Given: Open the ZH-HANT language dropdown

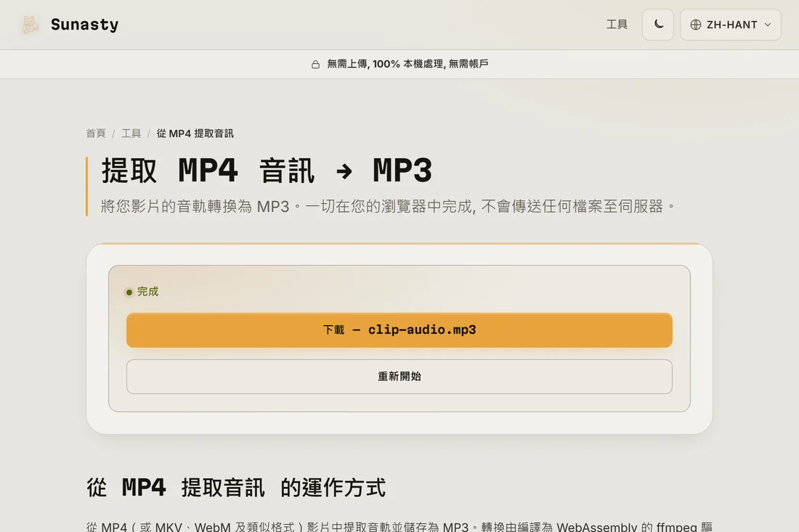Looking at the screenshot, I should coord(730,25).
